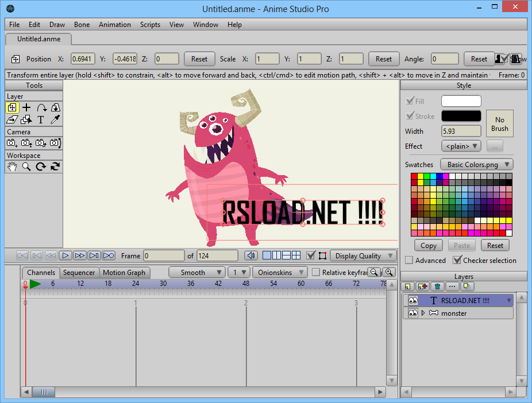Open the black Stroke color swatch
This screenshot has width=532, height=403.
tap(461, 116)
